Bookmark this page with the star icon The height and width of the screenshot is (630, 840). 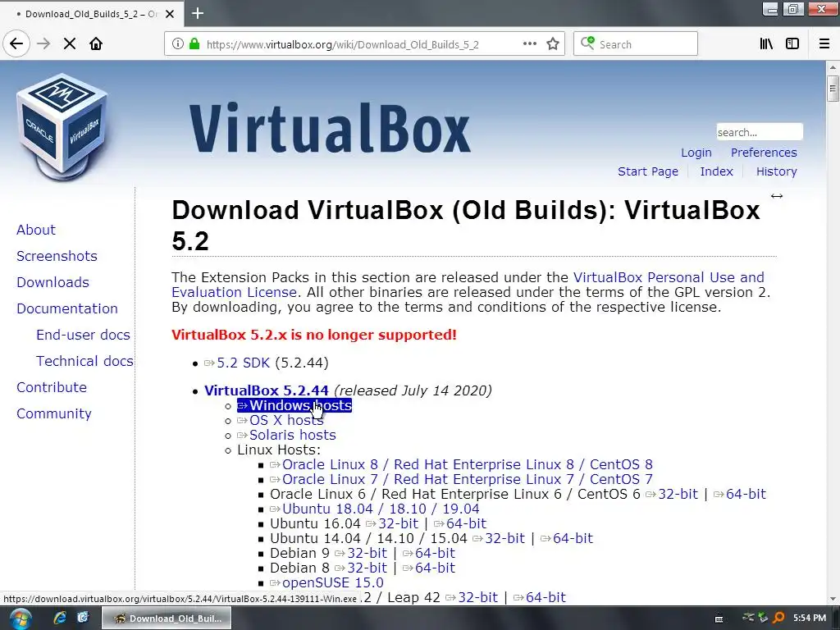tap(553, 44)
